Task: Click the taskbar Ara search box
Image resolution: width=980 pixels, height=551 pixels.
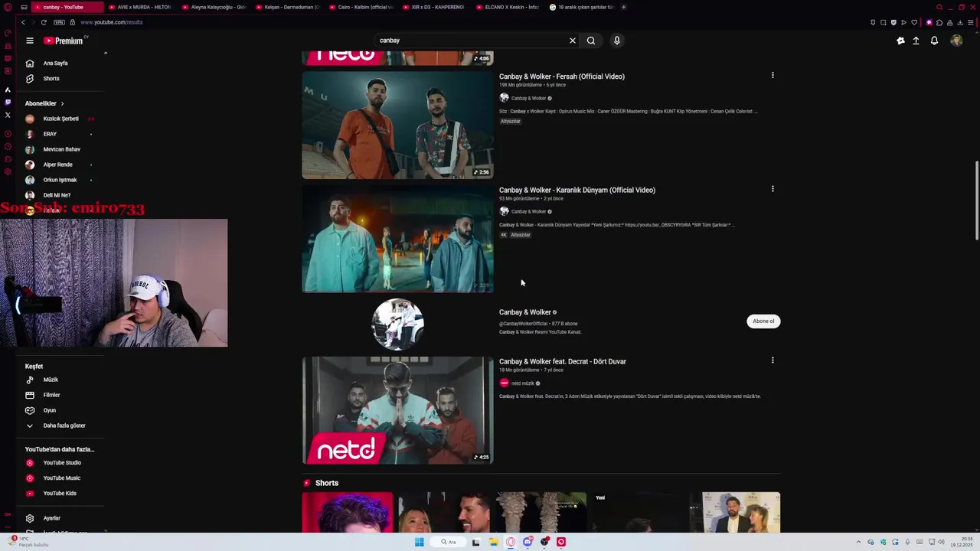Action: 449,542
